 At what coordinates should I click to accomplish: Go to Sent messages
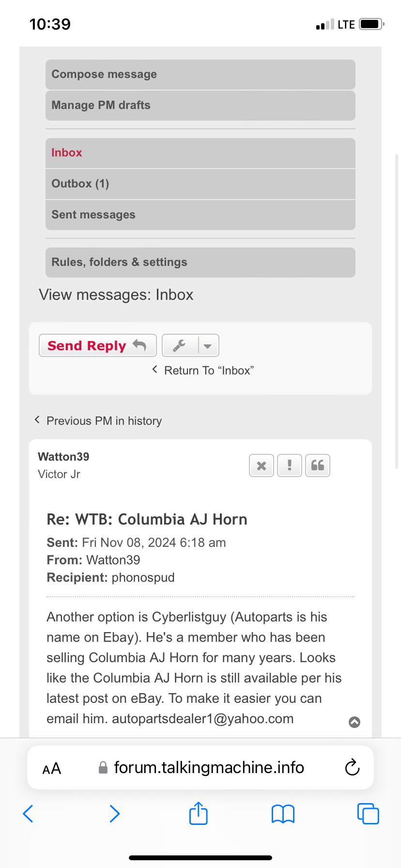pos(93,215)
